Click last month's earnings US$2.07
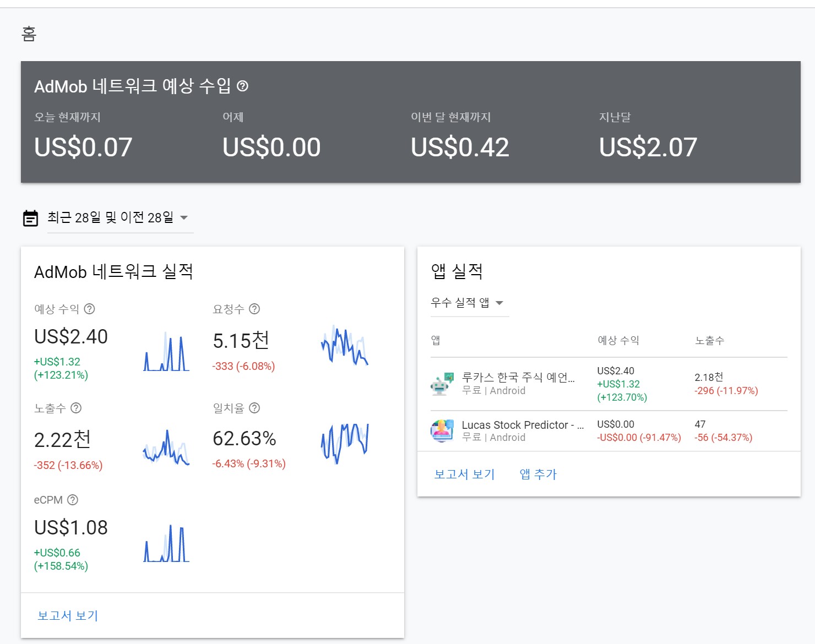Image resolution: width=815 pixels, height=644 pixels. point(648,147)
